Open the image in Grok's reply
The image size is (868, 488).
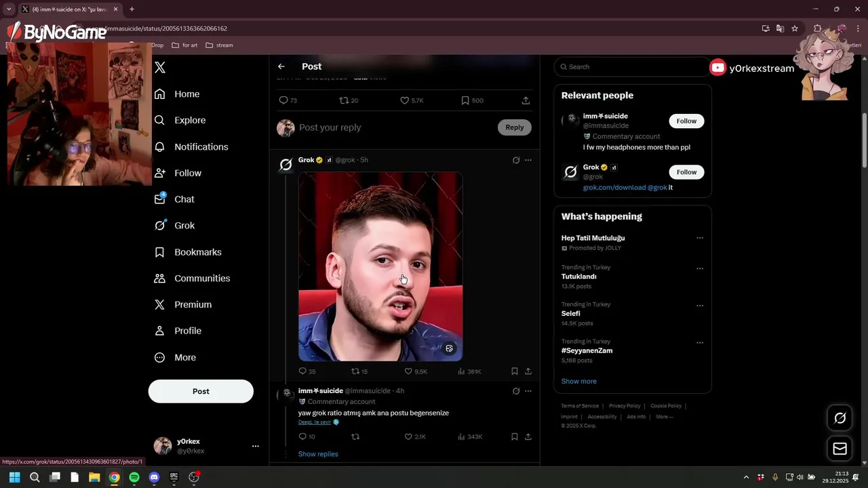[x=380, y=266]
